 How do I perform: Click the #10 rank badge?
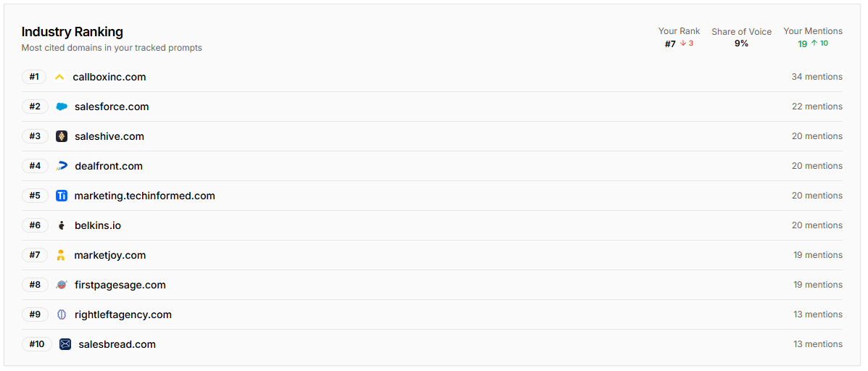[36, 344]
